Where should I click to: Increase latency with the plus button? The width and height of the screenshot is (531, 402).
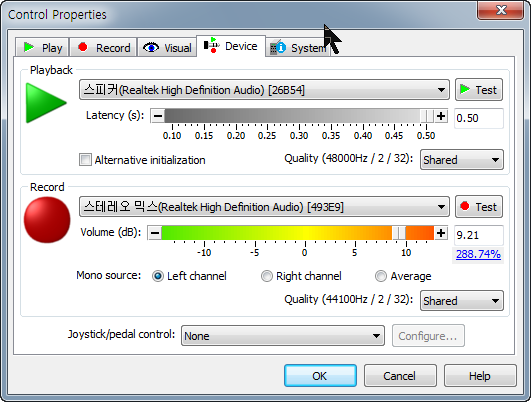tap(441, 116)
